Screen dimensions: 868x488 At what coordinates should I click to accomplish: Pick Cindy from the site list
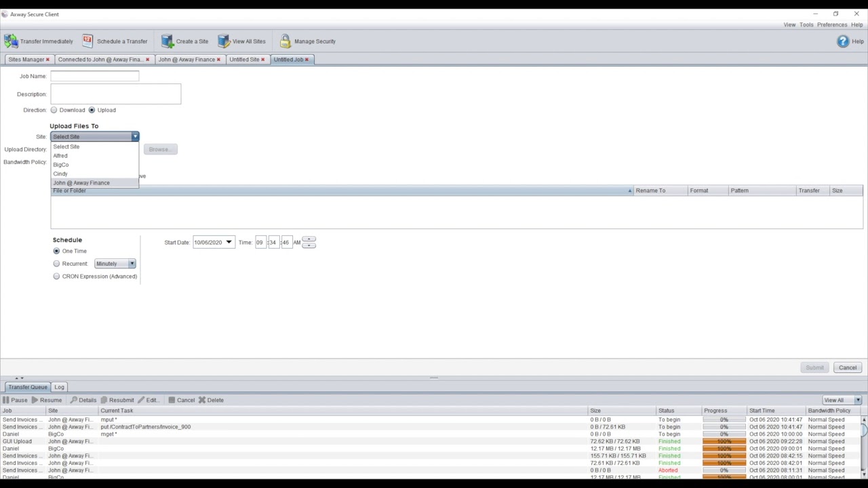pos(94,174)
